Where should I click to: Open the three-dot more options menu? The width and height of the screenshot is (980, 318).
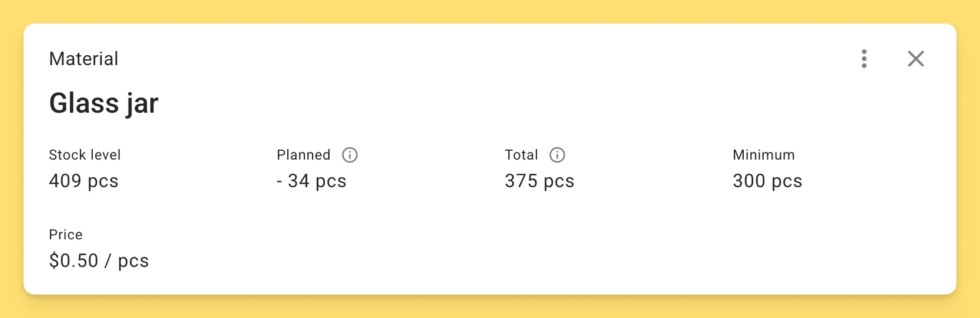[864, 59]
